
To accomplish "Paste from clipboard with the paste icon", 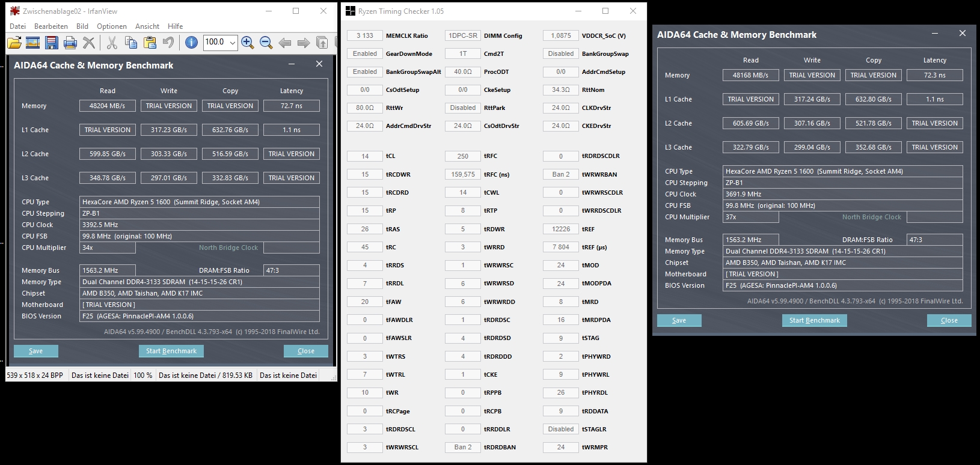I will [150, 42].
